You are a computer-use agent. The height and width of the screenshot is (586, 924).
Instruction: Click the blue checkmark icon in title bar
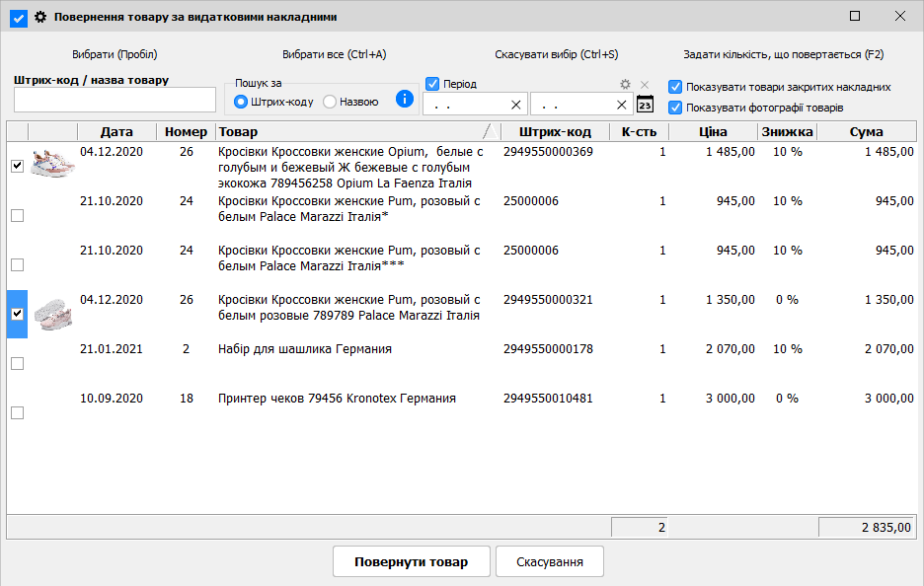(x=19, y=17)
